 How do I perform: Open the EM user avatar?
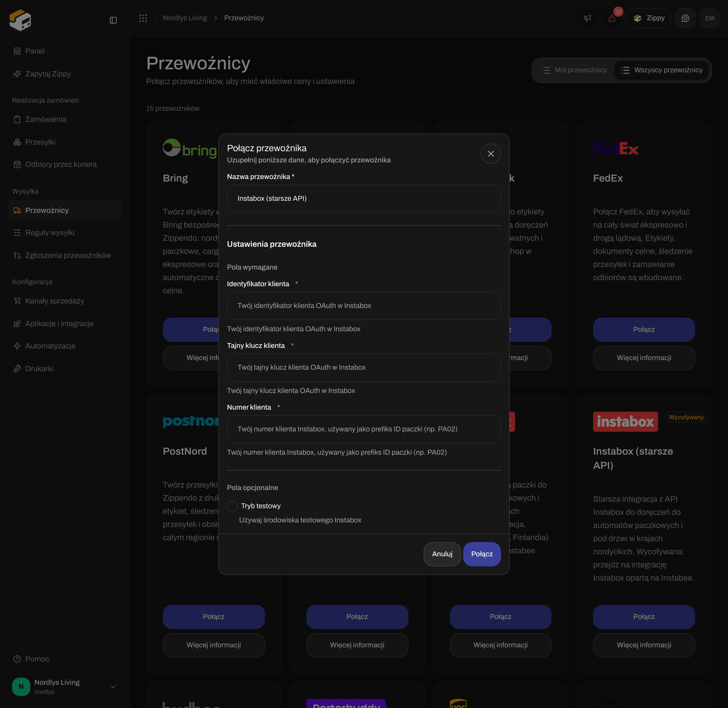point(709,18)
